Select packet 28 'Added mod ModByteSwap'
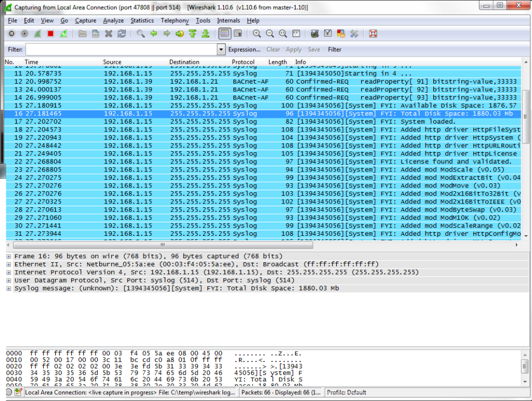 pos(263,210)
